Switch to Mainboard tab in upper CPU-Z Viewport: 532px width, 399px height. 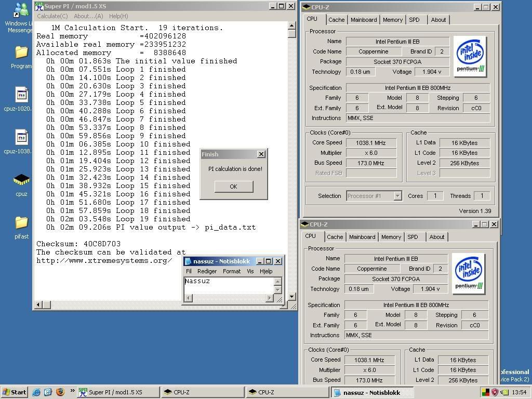click(364, 20)
